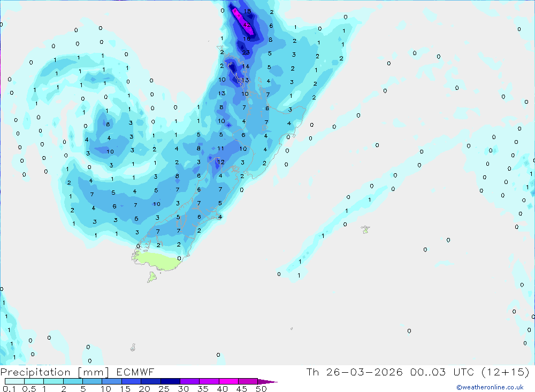Click the legend swatch between 1 and 2
The image size is (535, 392).
pos(53,381)
